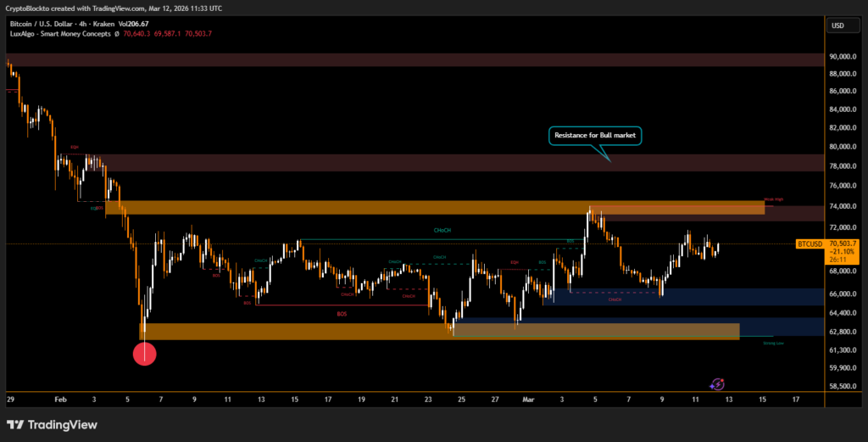Open the USD currency selector
The height and width of the screenshot is (442, 868).
click(x=837, y=25)
